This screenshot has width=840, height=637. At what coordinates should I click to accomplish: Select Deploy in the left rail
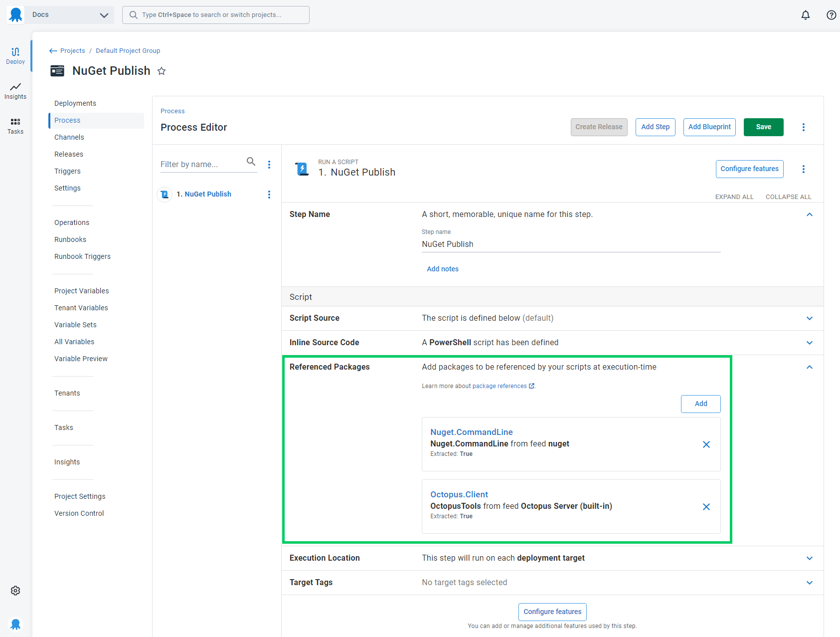[15, 56]
